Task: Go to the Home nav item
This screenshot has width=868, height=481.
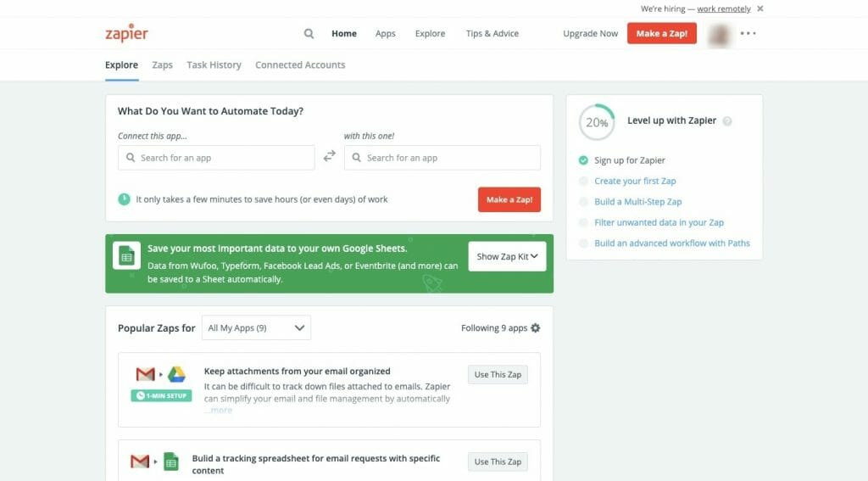Action: (x=344, y=34)
